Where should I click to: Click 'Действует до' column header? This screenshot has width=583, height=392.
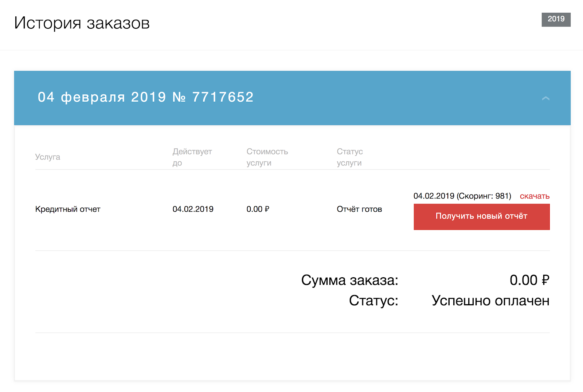pyautogui.click(x=192, y=157)
